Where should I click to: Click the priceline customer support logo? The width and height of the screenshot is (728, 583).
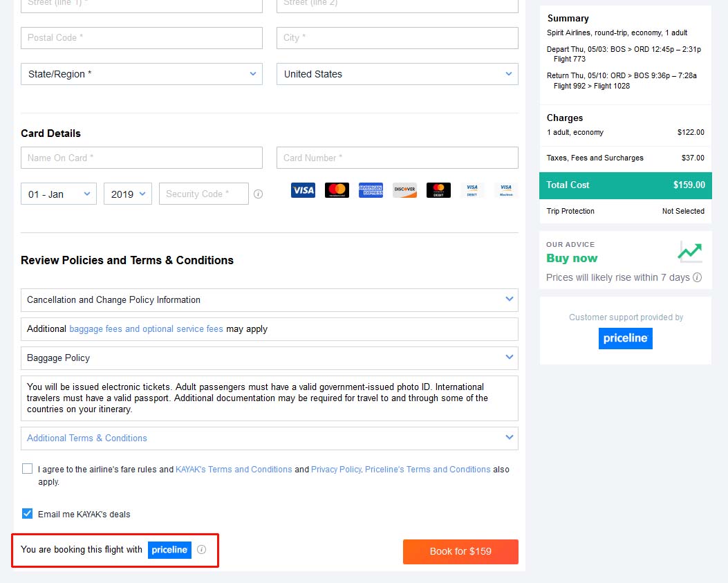[x=625, y=338]
